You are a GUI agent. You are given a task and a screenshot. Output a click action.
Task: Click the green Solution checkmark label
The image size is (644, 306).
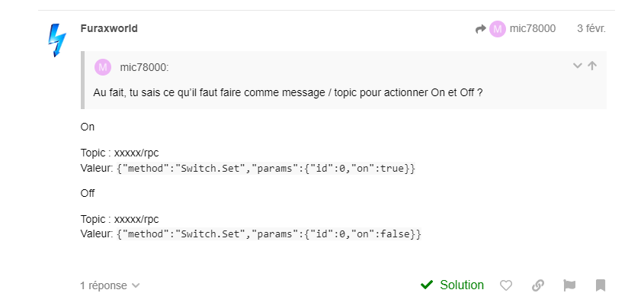pyautogui.click(x=452, y=285)
